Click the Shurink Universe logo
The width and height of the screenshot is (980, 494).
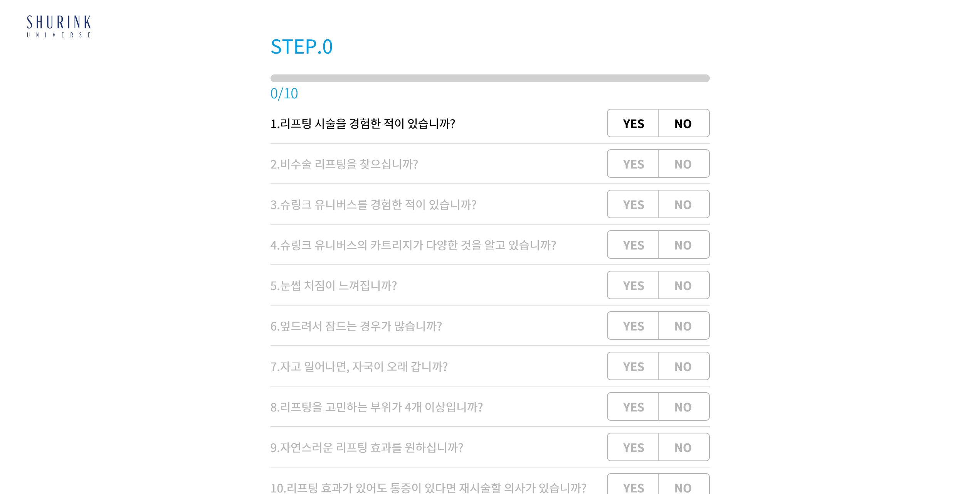[x=59, y=26]
